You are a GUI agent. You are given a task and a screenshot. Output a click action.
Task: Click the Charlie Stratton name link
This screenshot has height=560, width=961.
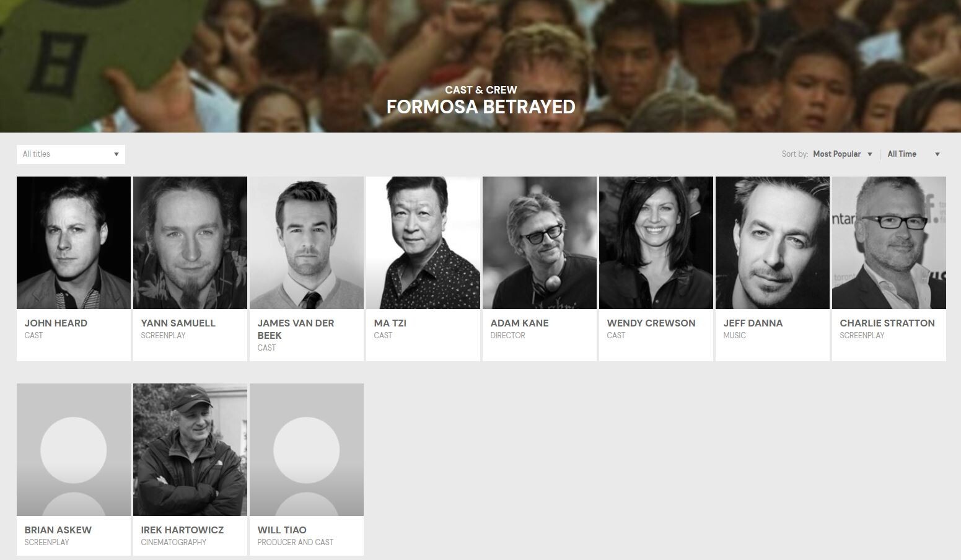click(x=887, y=323)
